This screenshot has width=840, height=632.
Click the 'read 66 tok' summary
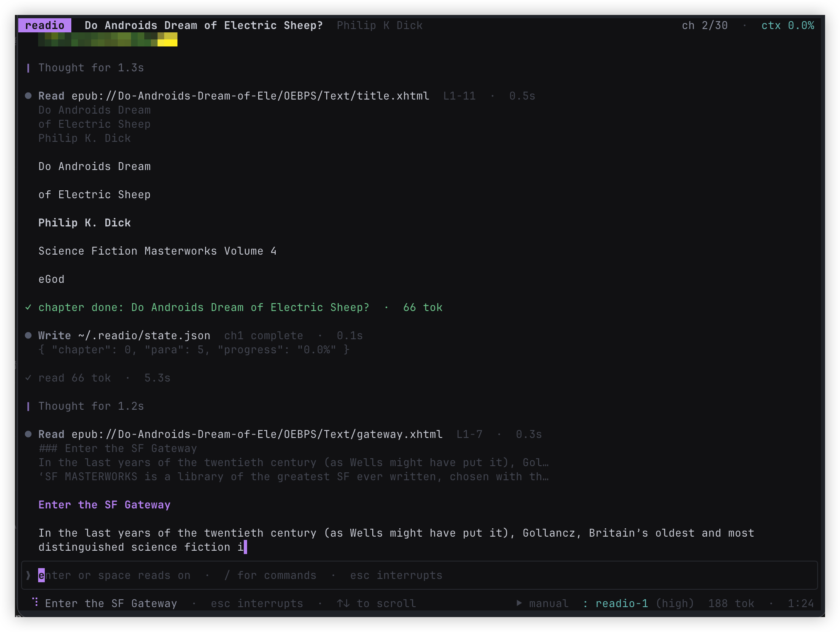click(x=74, y=378)
